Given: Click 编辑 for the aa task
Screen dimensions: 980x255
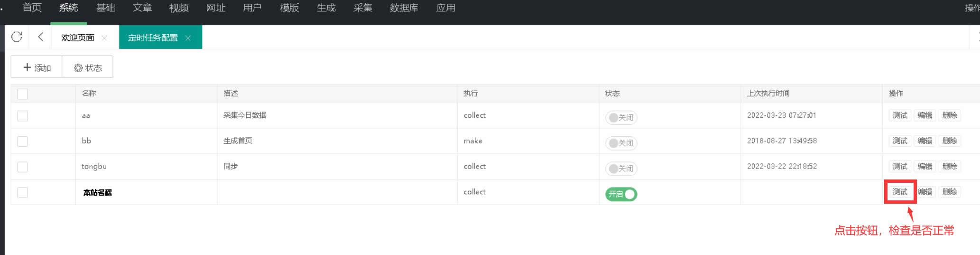Looking at the screenshot, I should click(925, 115).
